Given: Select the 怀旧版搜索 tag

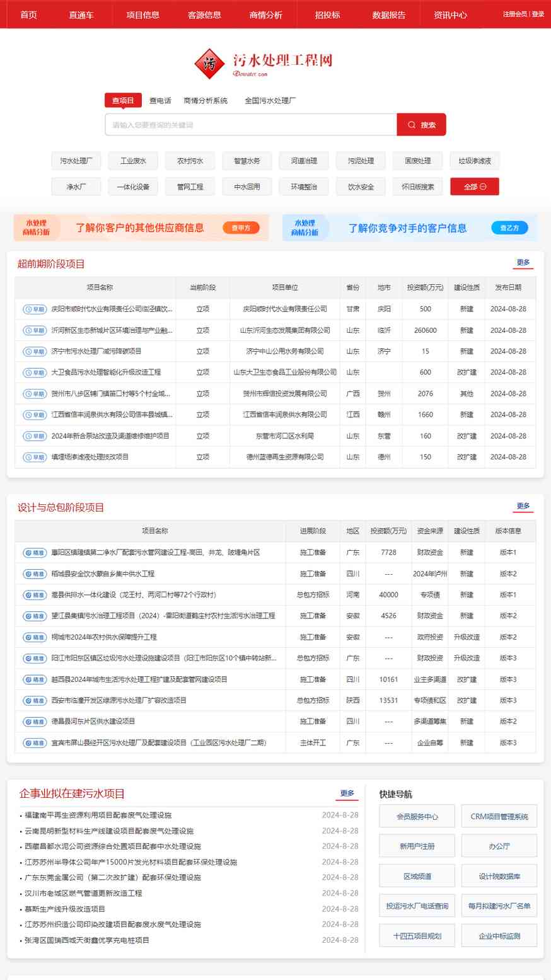Looking at the screenshot, I should [417, 187].
